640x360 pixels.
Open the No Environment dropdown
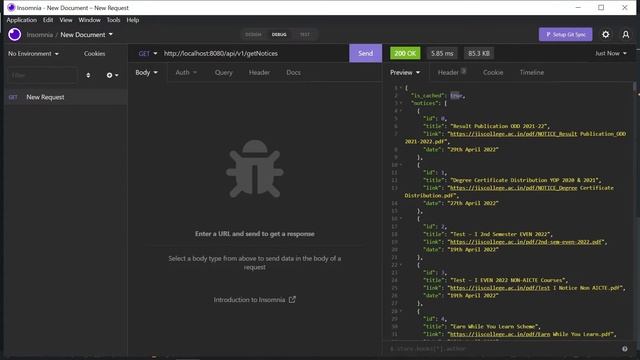point(33,53)
